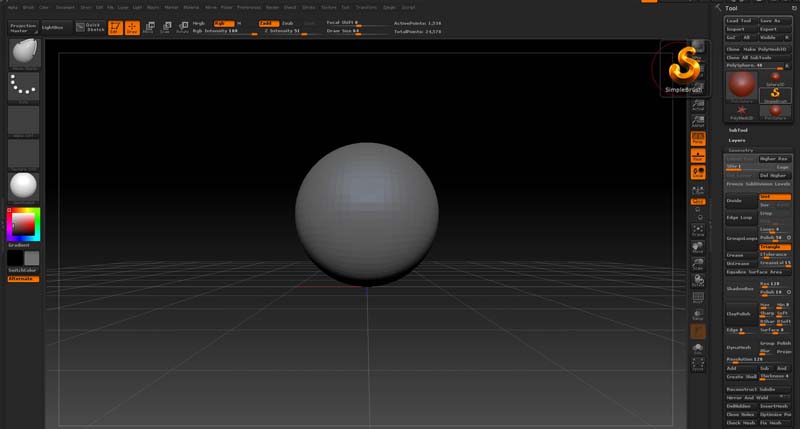800x429 pixels.
Task: Click the Xpose icon in right shelf
Action: pos(698,364)
